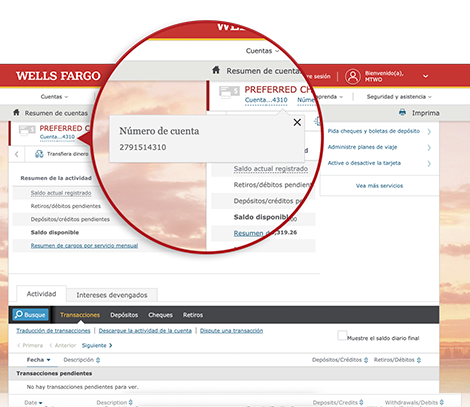Click the Saldo actual registrado link on the left
Image resolution: width=470 pixels, height=407 pixels.
61,193
